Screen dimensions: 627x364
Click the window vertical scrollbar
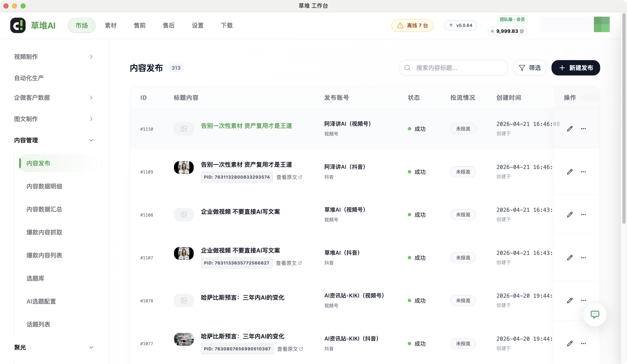(x=624, y=118)
